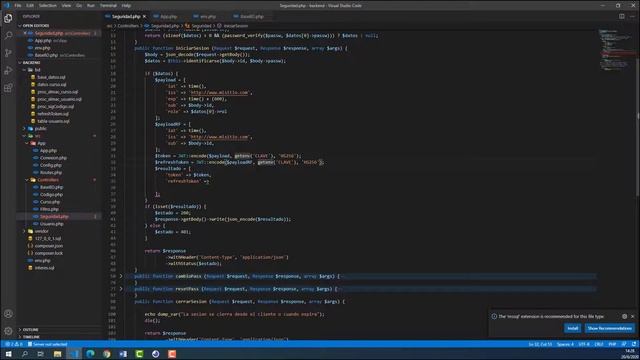Open Usuario.php in Controllers folder
This screenshot has width=640, height=360.
click(52, 224)
